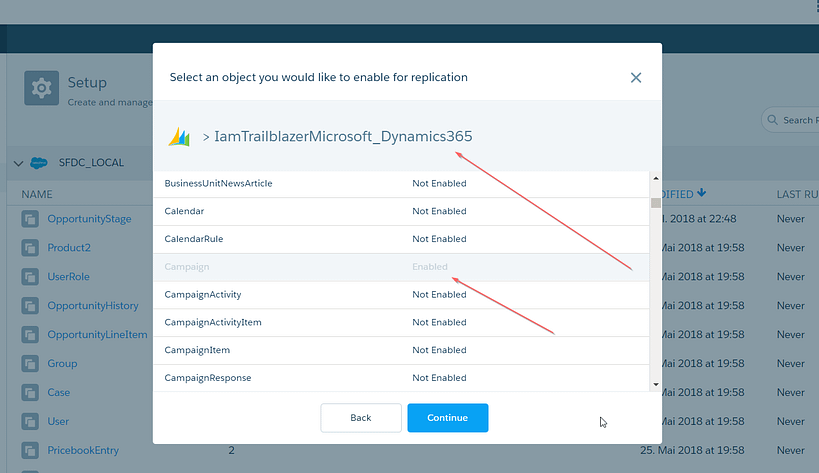Open the PricebookEntry object link
This screenshot has width=819, height=473.
[x=83, y=451]
